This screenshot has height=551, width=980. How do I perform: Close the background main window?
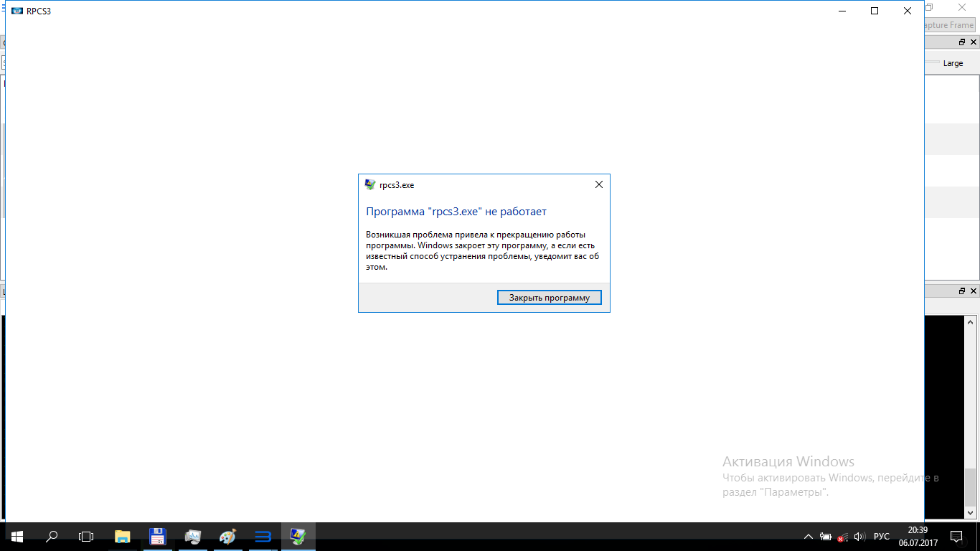click(x=962, y=7)
